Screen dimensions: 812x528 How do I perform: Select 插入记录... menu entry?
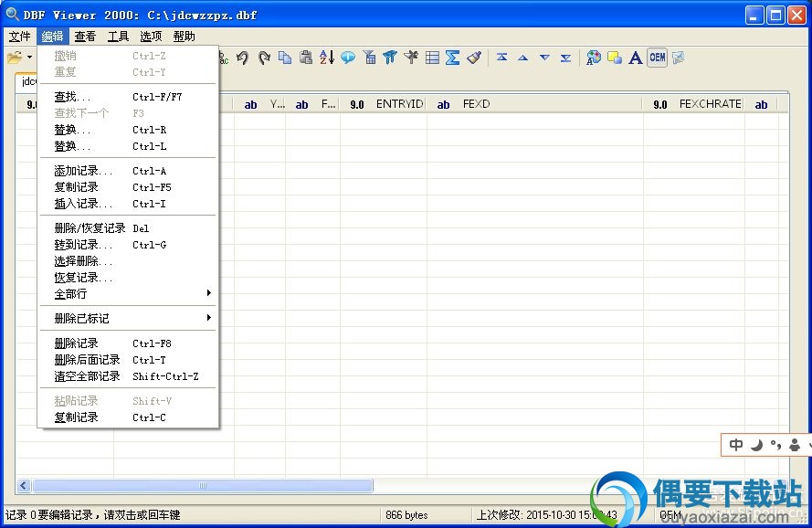[128, 204]
